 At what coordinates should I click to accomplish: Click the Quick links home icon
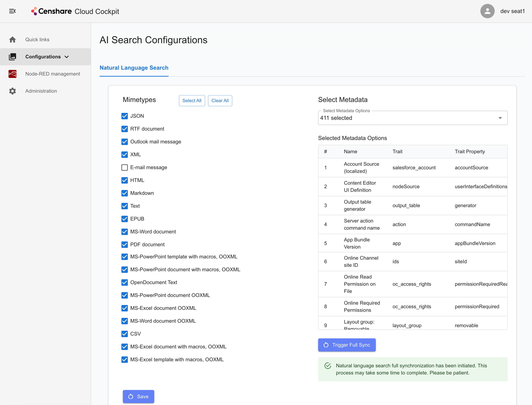[x=12, y=39]
